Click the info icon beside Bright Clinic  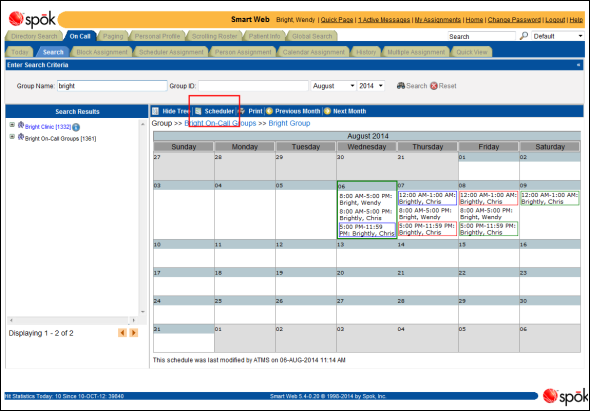coord(76,127)
